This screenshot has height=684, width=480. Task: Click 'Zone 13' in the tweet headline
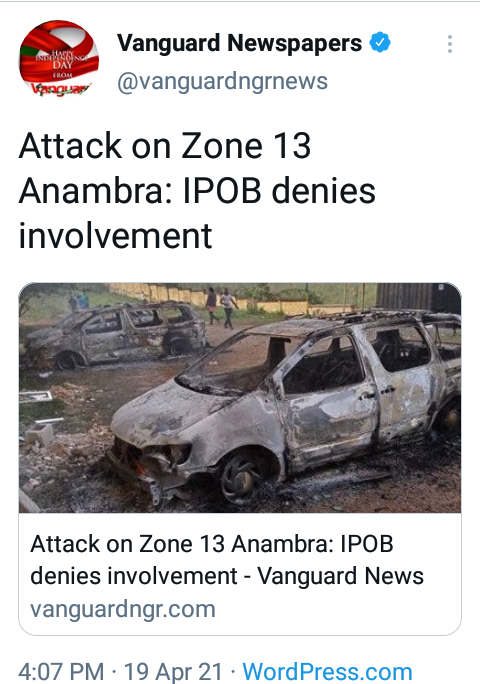coord(246,145)
